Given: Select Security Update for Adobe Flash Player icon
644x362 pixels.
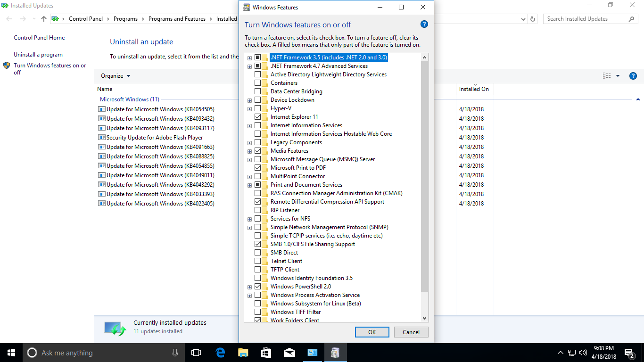Looking at the screenshot, I should pyautogui.click(x=101, y=137).
